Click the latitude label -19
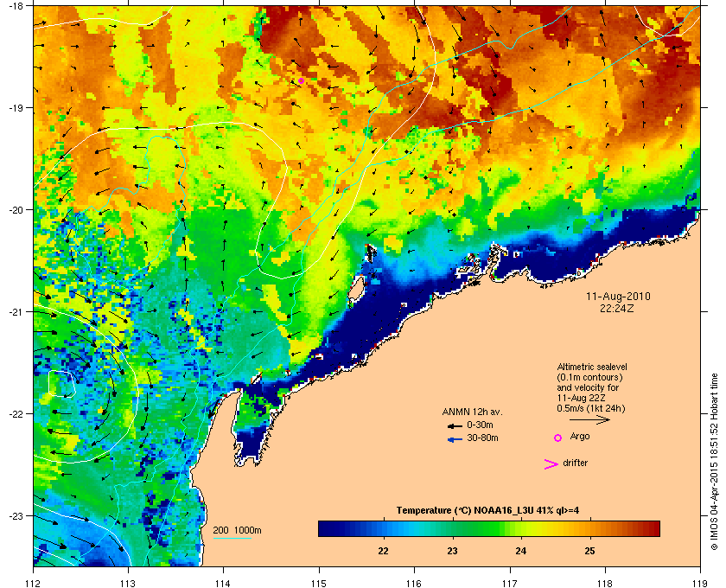The height and width of the screenshot is (588, 726). (16, 108)
